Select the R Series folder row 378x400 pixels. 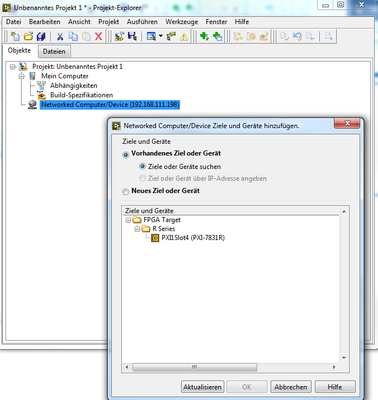click(164, 229)
